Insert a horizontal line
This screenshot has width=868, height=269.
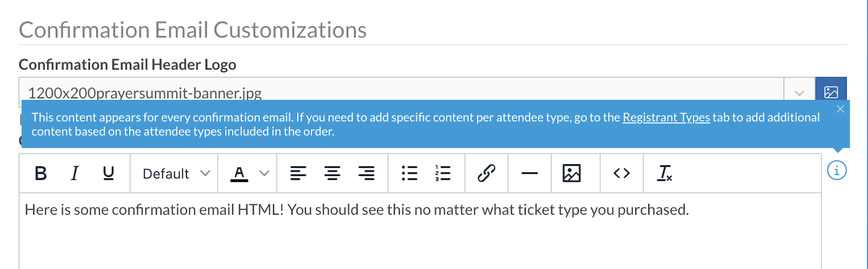(529, 173)
